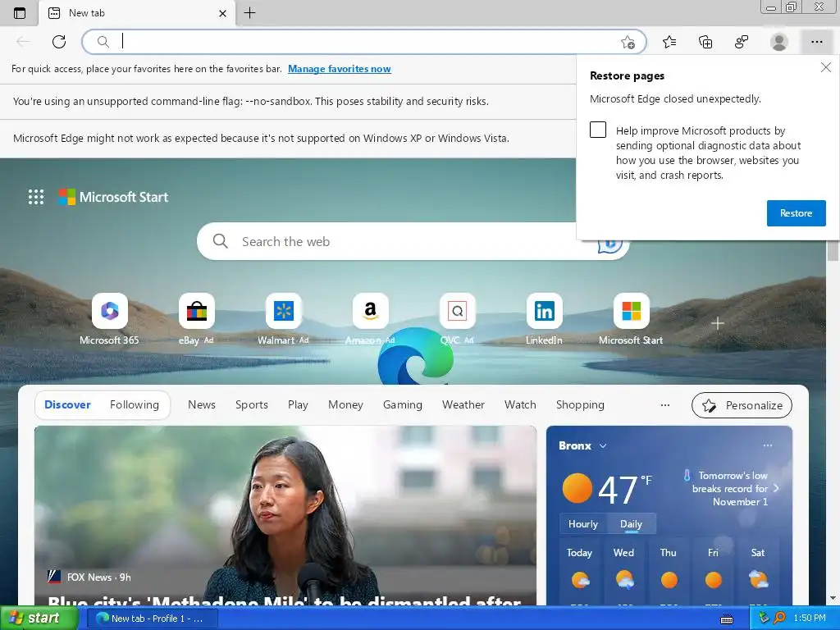Viewport: 840px width, 630px height.
Task: Open the News category
Action: pyautogui.click(x=202, y=404)
